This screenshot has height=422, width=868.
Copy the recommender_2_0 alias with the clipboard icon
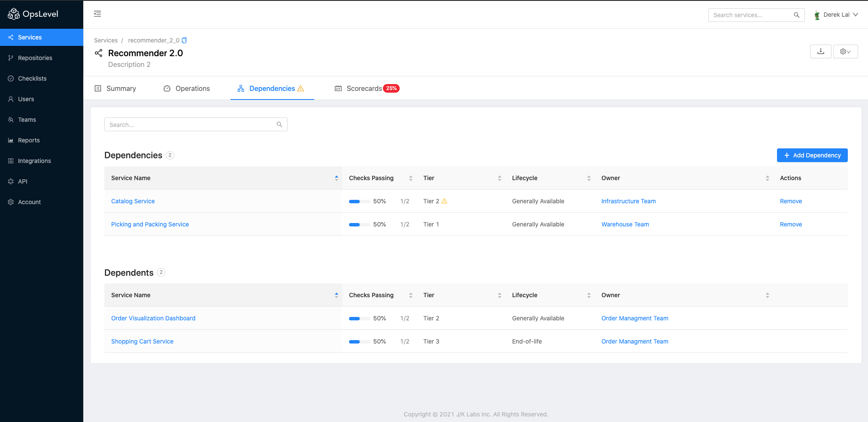184,40
